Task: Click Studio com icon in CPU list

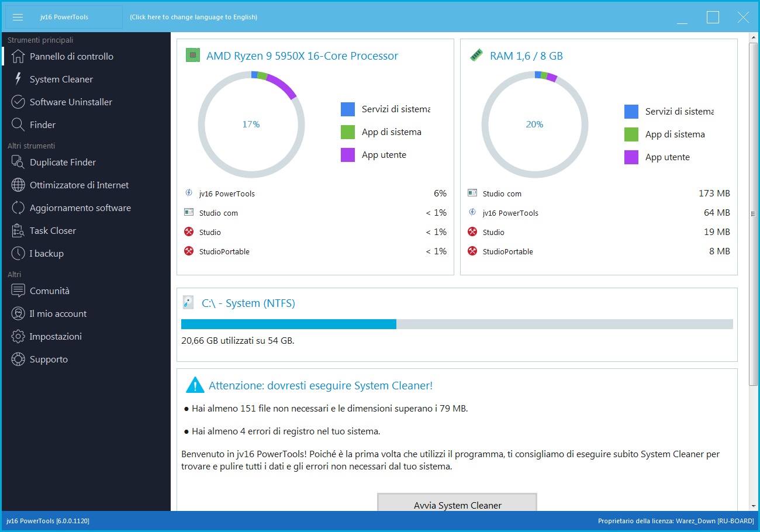Action: [189, 212]
